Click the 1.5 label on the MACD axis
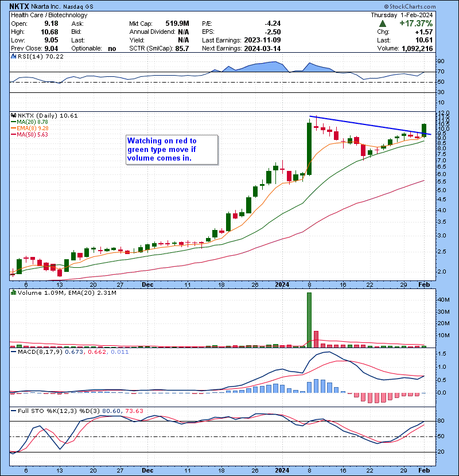Image resolution: width=459 pixels, height=476 pixels. coord(442,354)
